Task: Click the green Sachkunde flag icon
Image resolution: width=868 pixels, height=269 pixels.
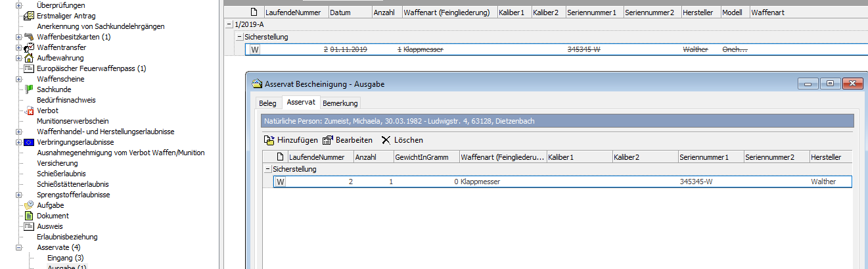Action: point(28,89)
